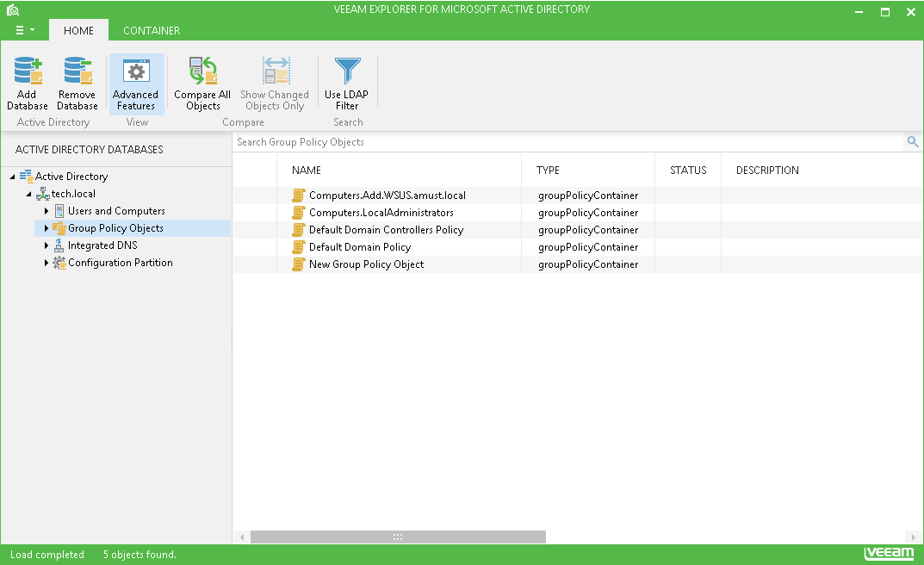Click the Default Domain Policy icon
The height and width of the screenshot is (565, 924).
point(299,247)
